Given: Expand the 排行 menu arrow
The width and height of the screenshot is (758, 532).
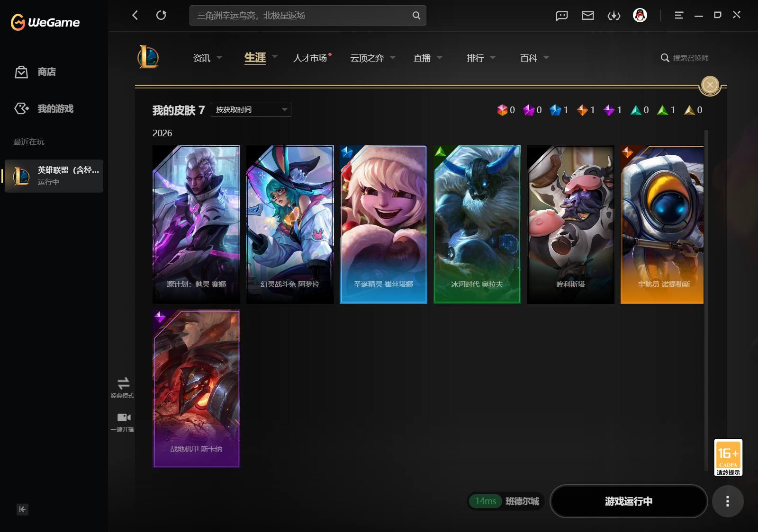Looking at the screenshot, I should [x=493, y=57].
